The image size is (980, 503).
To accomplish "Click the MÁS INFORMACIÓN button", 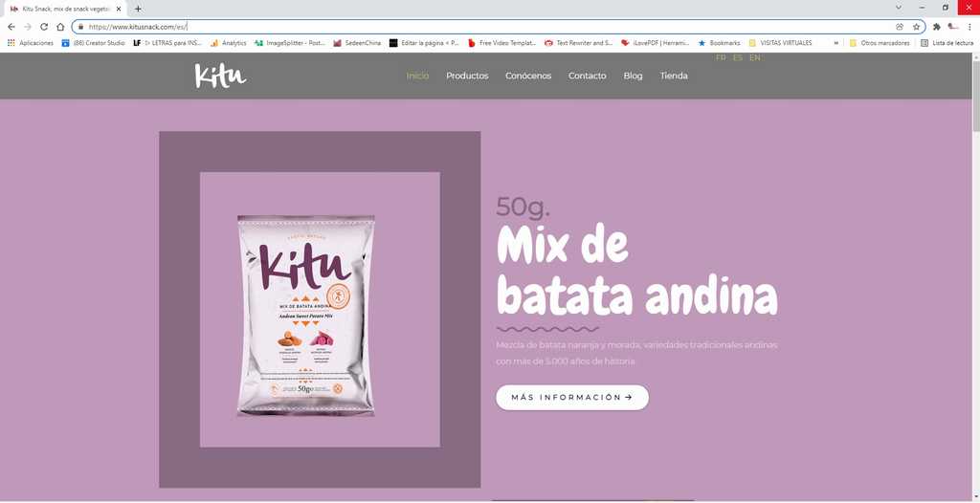I will point(572,398).
